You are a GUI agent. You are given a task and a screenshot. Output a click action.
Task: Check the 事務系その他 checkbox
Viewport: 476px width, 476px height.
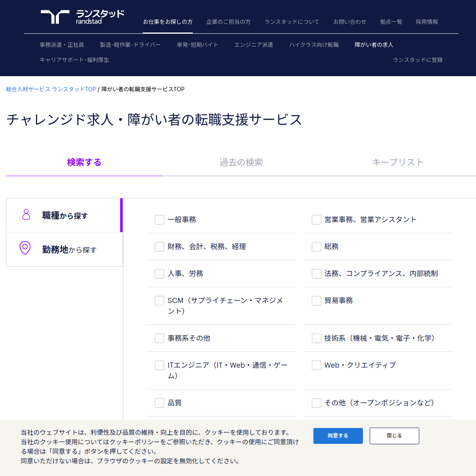coord(159,338)
